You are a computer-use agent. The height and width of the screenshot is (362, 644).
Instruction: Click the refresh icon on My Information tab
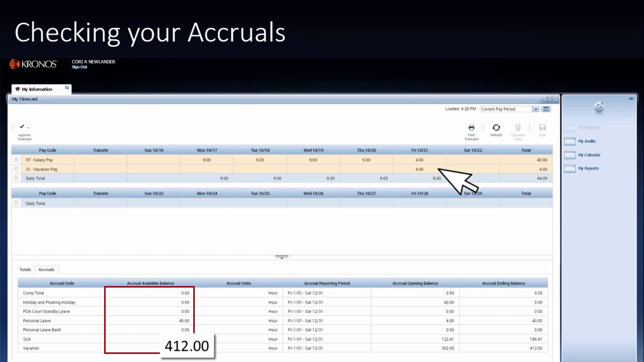pyautogui.click(x=67, y=88)
